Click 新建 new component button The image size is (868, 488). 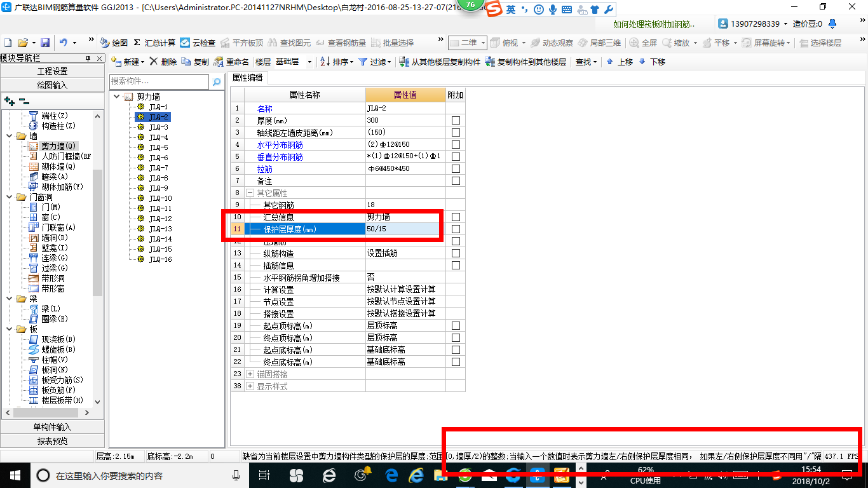coord(128,62)
